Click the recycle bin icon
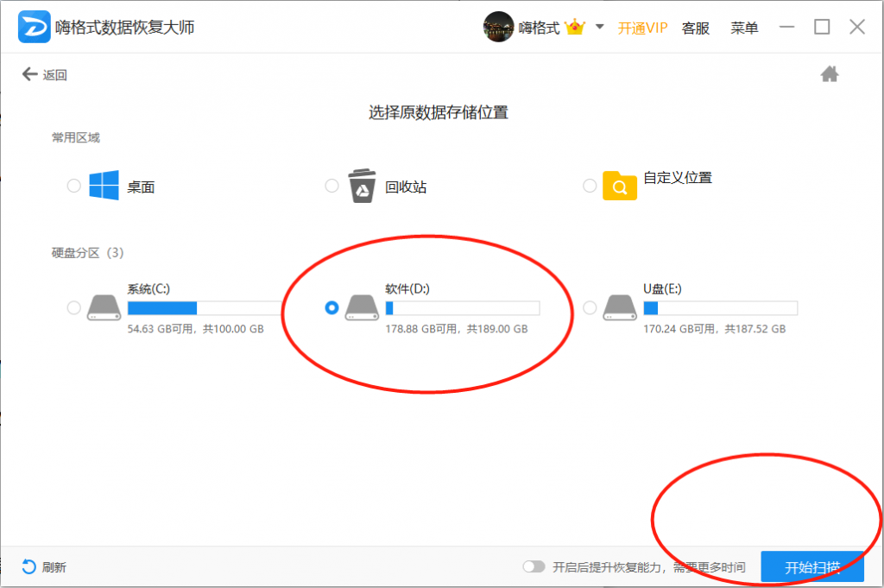Image resolution: width=884 pixels, height=588 pixels. [x=362, y=186]
